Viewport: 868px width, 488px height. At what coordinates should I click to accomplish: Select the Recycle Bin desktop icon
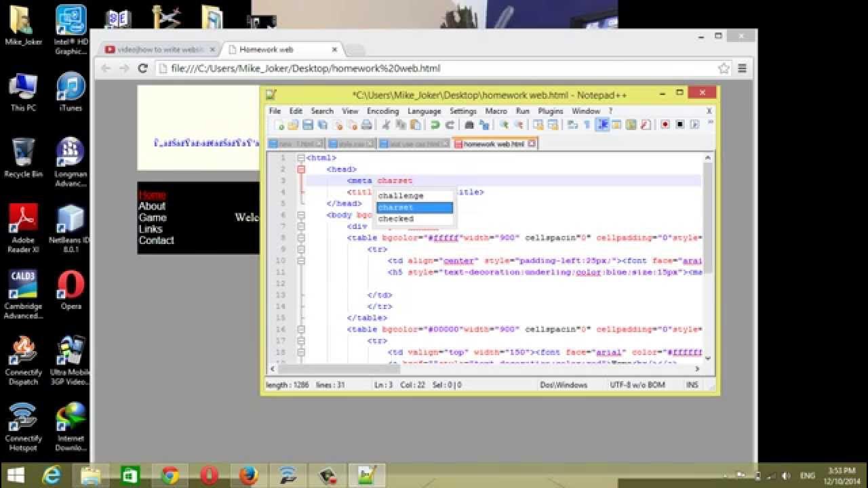[x=23, y=158]
